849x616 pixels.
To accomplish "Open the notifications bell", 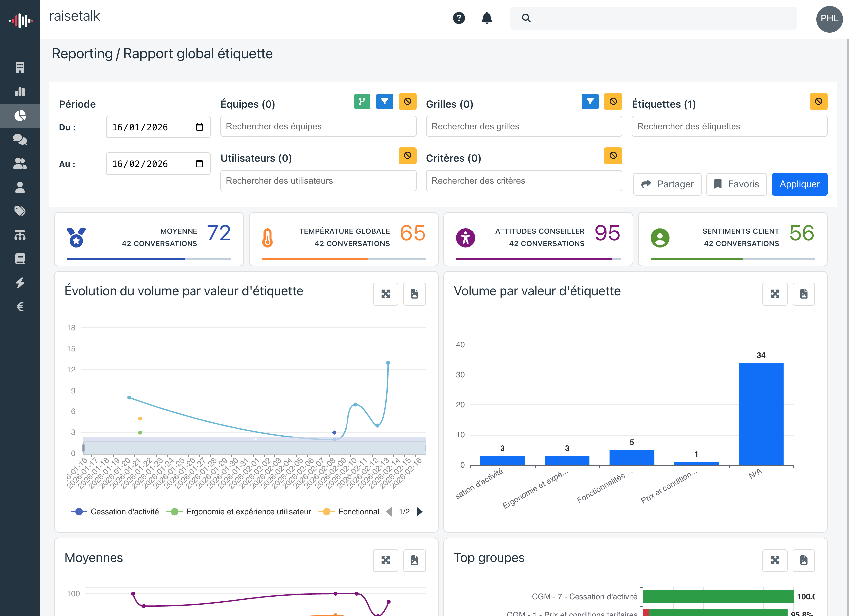I will point(486,18).
